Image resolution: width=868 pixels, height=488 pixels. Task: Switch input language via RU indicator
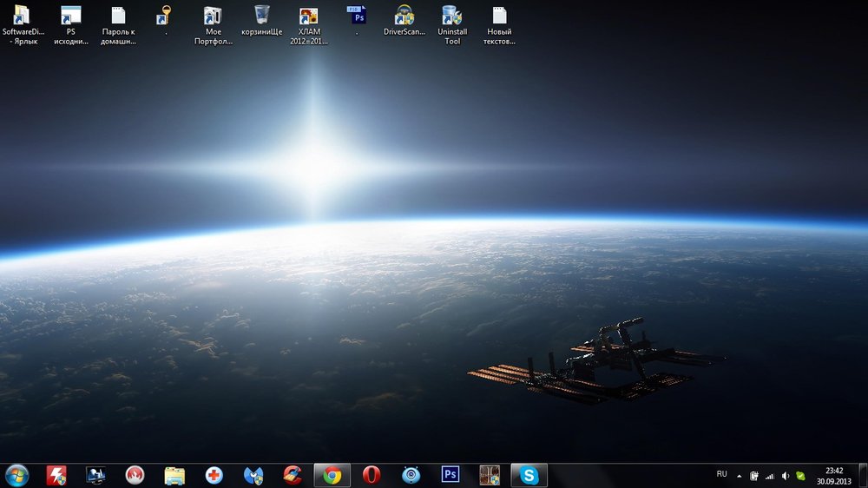(x=721, y=474)
